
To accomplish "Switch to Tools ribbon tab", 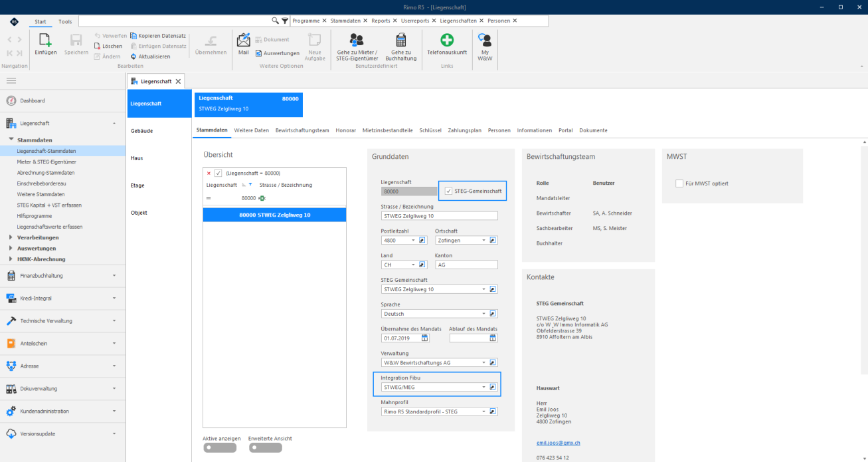I will point(65,22).
